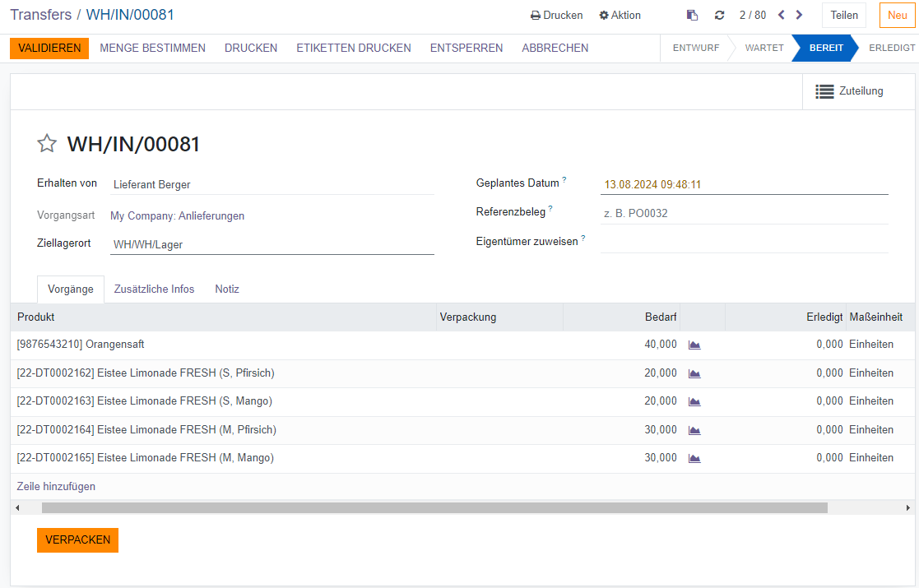The width and height of the screenshot is (919, 588).
Task: Go to the next record arrow
Action: click(799, 15)
